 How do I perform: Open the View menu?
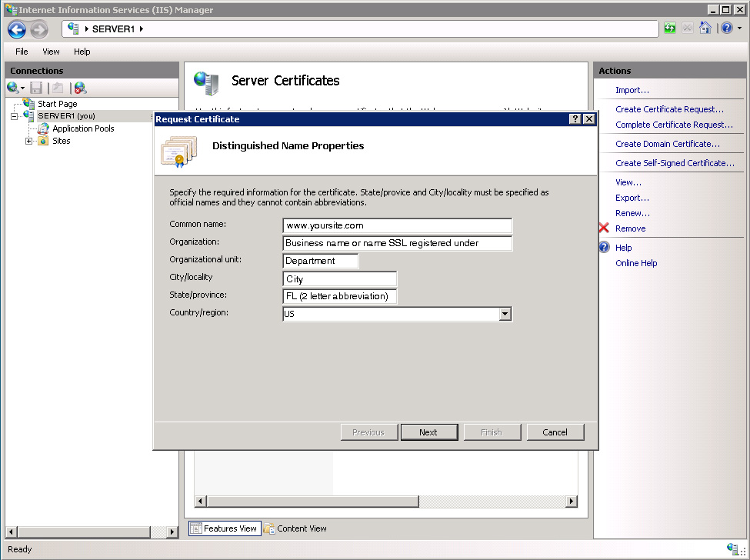[51, 52]
